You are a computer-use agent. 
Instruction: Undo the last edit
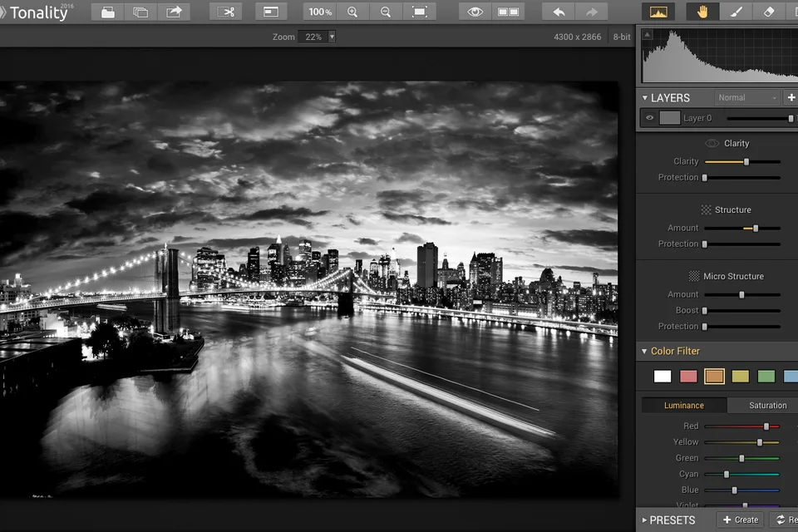point(559,12)
